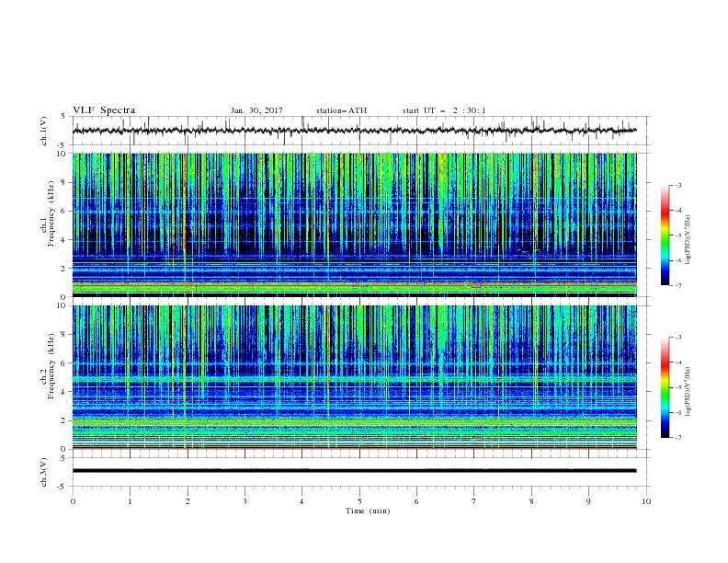Click the date "Jan. 30, 2017"
This screenshot has width=728, height=563.
point(256,110)
